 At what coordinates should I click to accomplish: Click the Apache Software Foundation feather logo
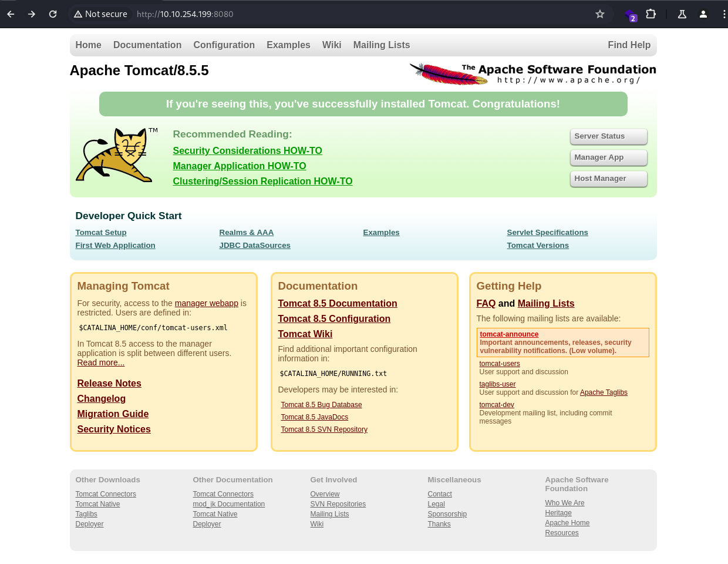tap(532, 74)
